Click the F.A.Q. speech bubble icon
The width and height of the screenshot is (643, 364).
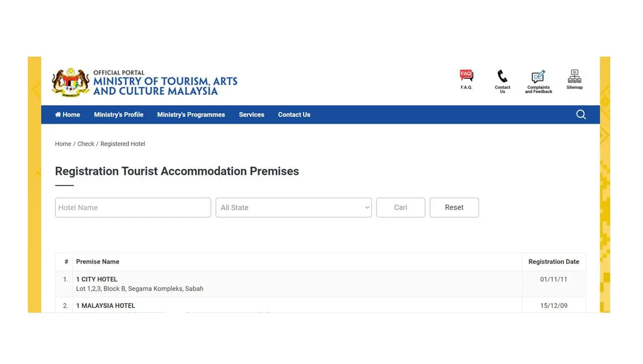(x=466, y=76)
